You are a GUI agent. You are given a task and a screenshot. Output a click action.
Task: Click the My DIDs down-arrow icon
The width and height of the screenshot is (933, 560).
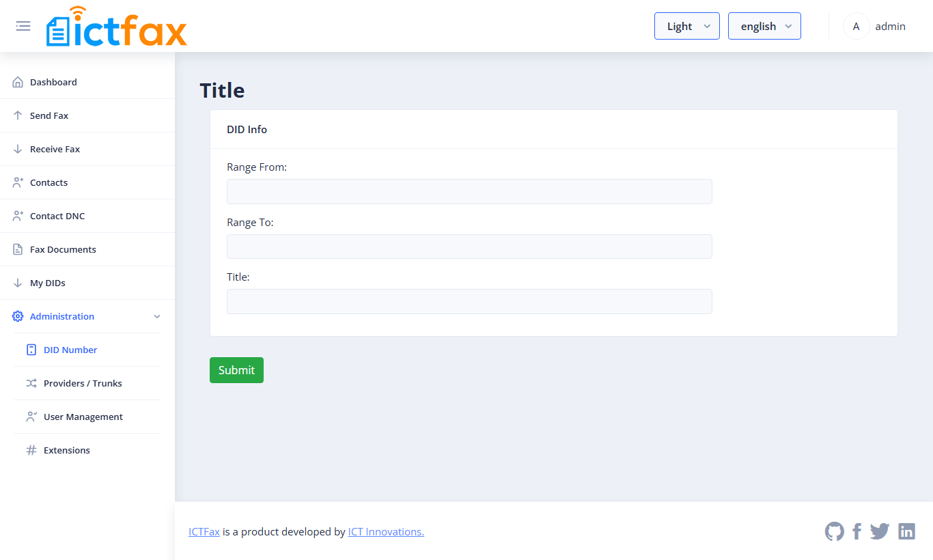point(18,283)
